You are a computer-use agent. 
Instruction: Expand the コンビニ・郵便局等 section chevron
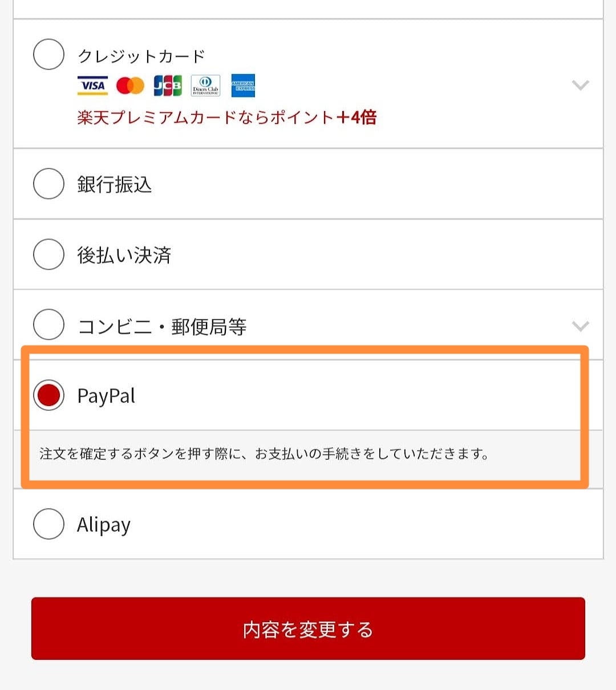point(580,326)
